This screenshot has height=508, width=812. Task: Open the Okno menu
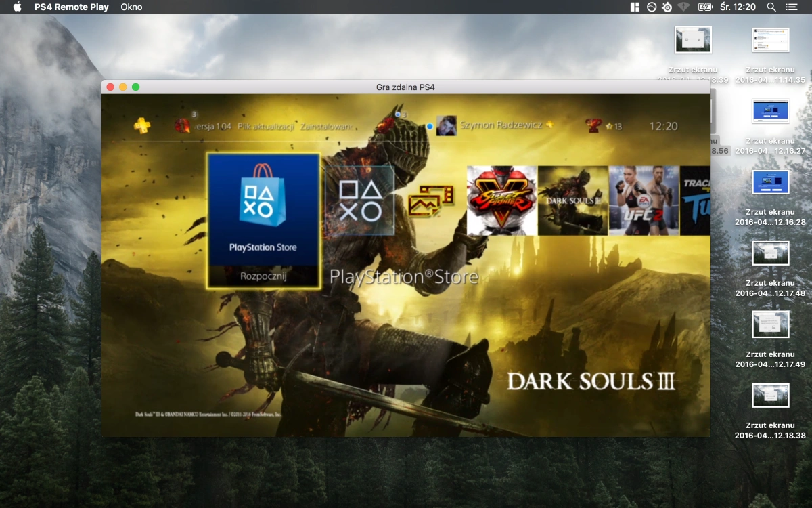coord(131,7)
